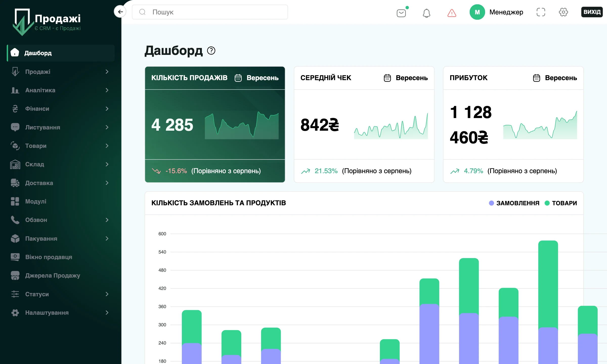Expand the Фінанси menu chevron
Screen dimensions: 607x364
click(107, 109)
